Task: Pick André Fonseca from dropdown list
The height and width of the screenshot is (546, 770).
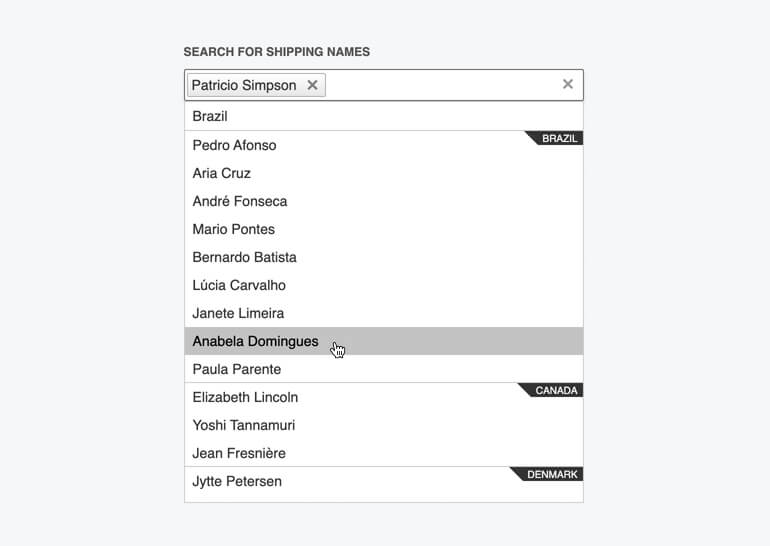Action: (x=239, y=201)
